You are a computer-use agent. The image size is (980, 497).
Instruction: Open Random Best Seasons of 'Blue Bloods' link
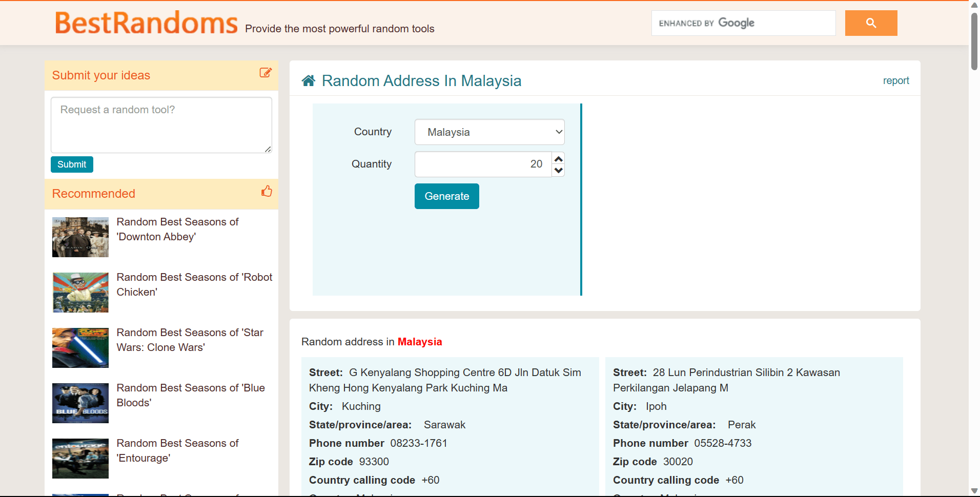click(191, 396)
